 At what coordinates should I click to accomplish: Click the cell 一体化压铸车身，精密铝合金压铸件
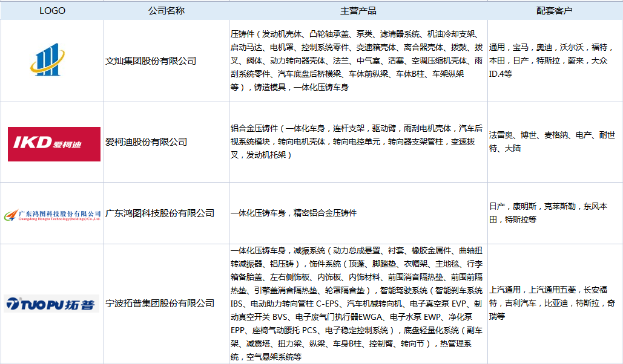pos(358,213)
